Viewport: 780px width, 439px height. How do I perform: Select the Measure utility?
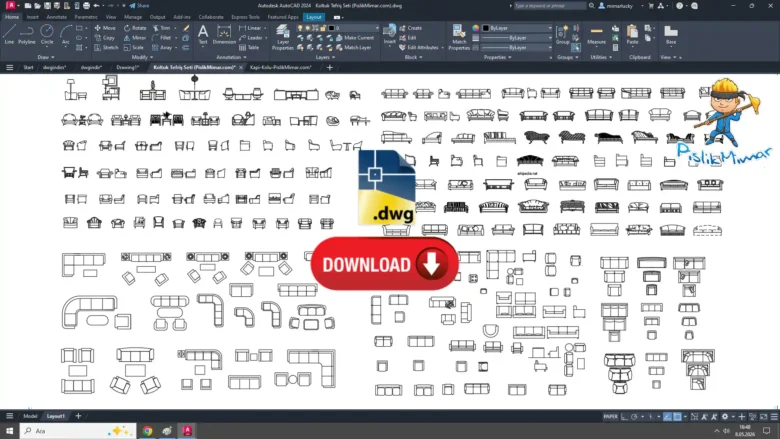click(x=596, y=35)
